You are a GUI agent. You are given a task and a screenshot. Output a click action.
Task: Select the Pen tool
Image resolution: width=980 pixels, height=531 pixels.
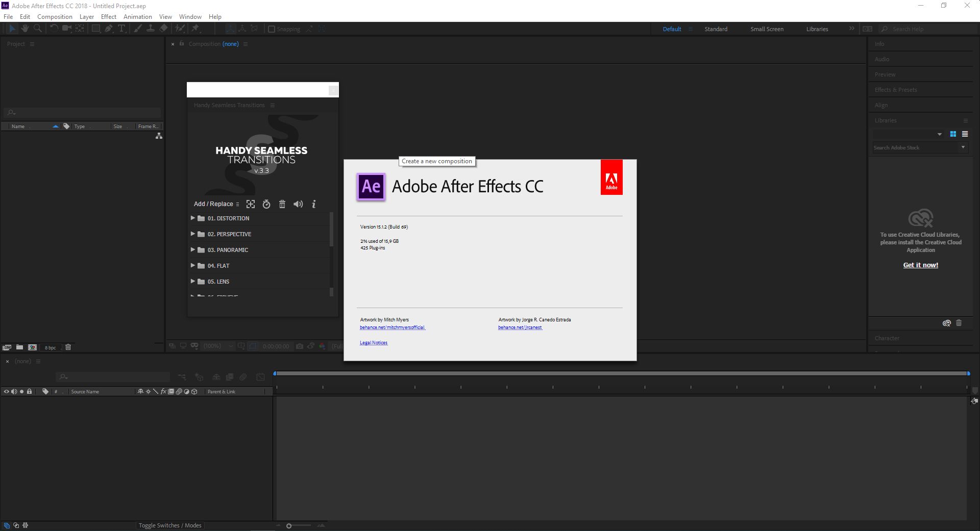(x=109, y=29)
